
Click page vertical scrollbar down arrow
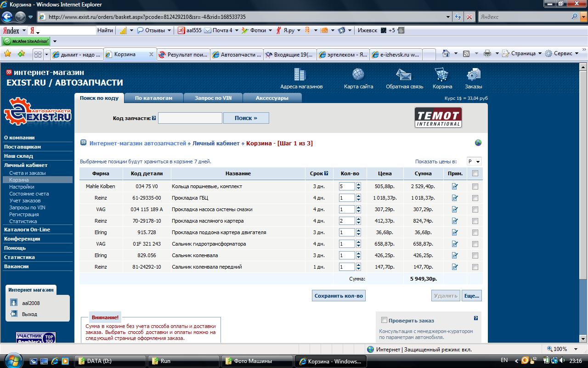coord(583,339)
